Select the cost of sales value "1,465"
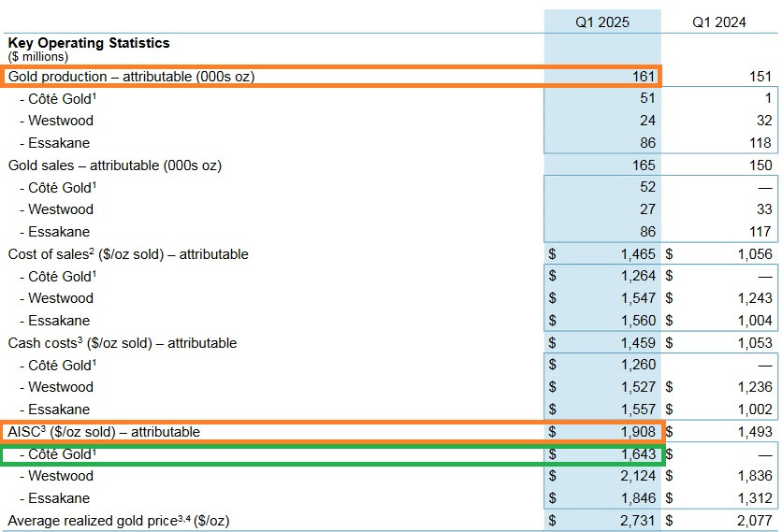 tap(638, 254)
